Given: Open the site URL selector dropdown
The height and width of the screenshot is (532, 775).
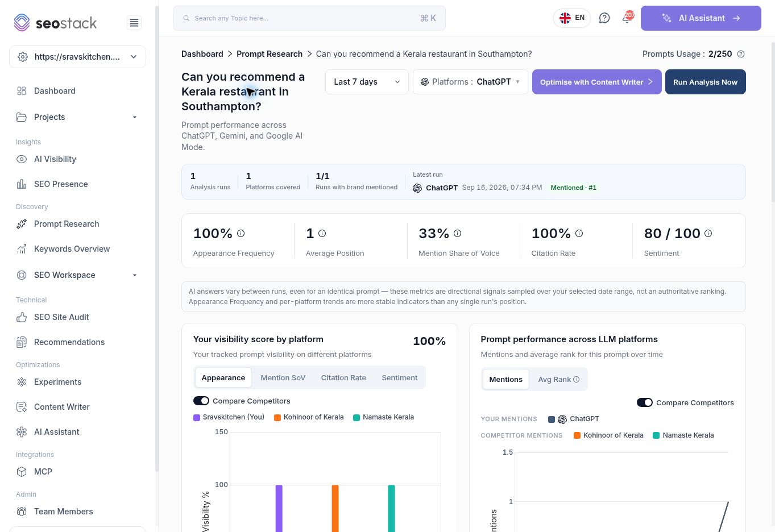Looking at the screenshot, I should (77, 57).
